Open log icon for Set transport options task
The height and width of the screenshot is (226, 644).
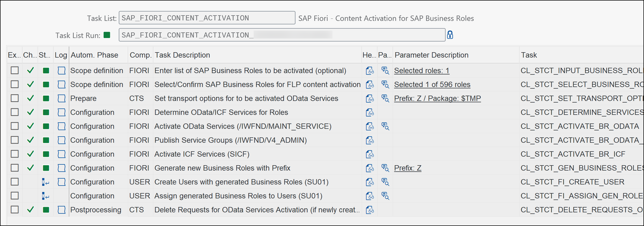point(61,98)
